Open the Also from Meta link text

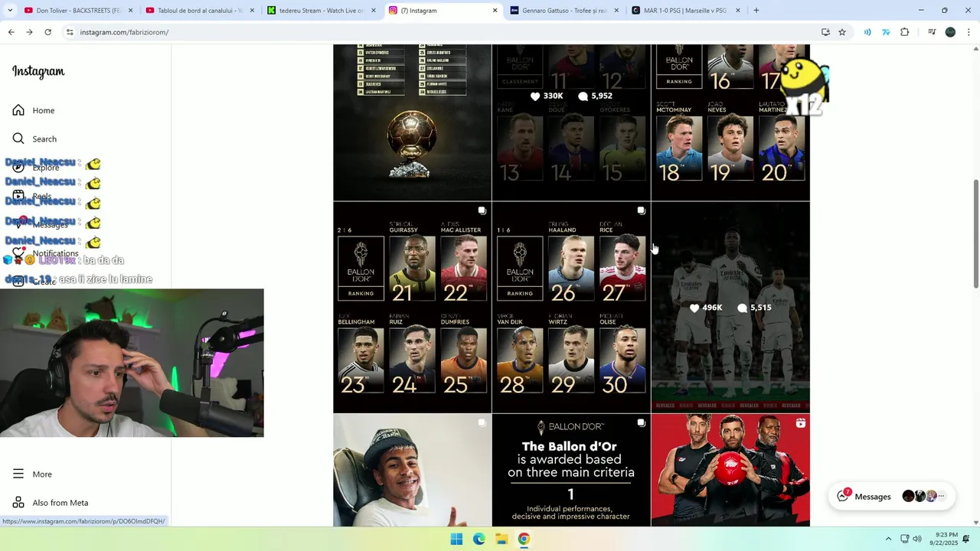click(60, 503)
